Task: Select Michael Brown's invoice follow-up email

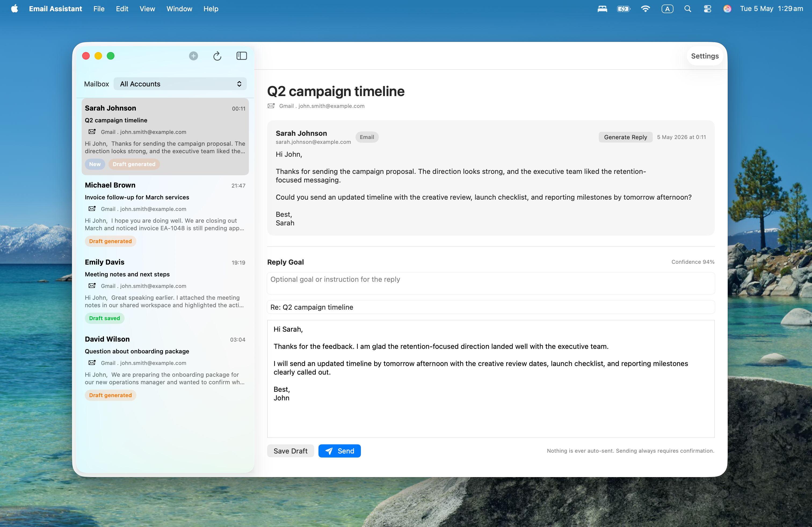Action: click(x=165, y=213)
